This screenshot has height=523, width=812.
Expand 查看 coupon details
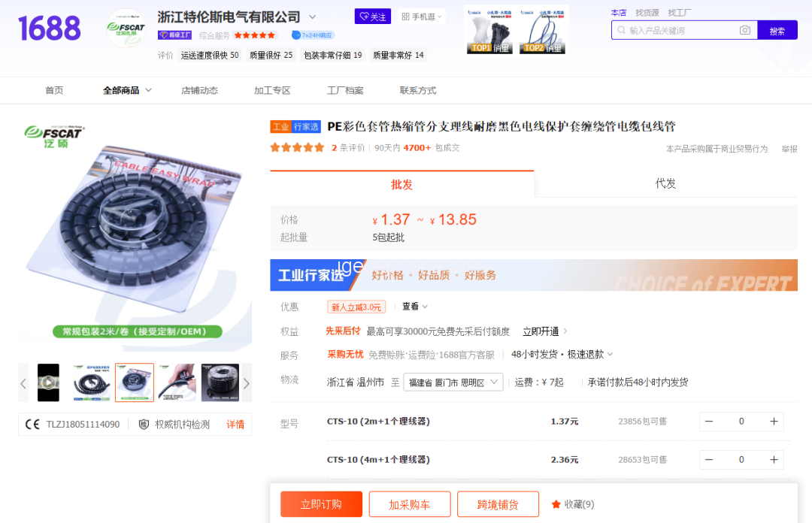[x=415, y=307]
